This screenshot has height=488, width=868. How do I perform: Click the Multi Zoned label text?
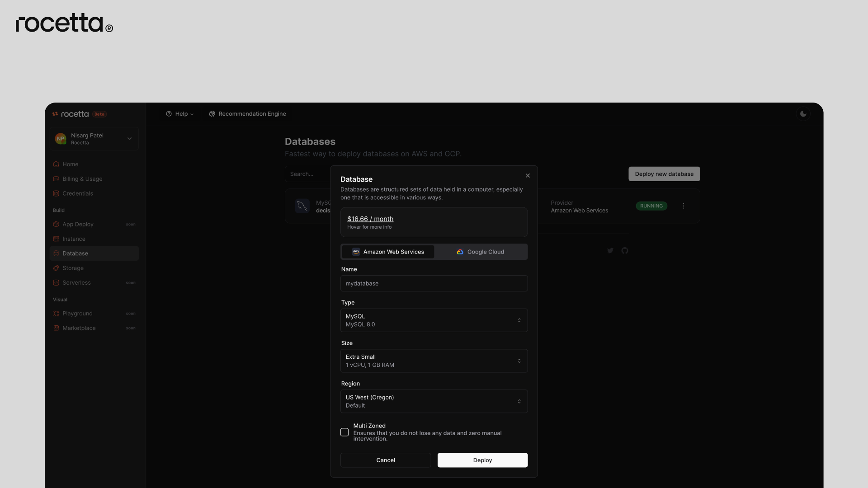point(369,426)
